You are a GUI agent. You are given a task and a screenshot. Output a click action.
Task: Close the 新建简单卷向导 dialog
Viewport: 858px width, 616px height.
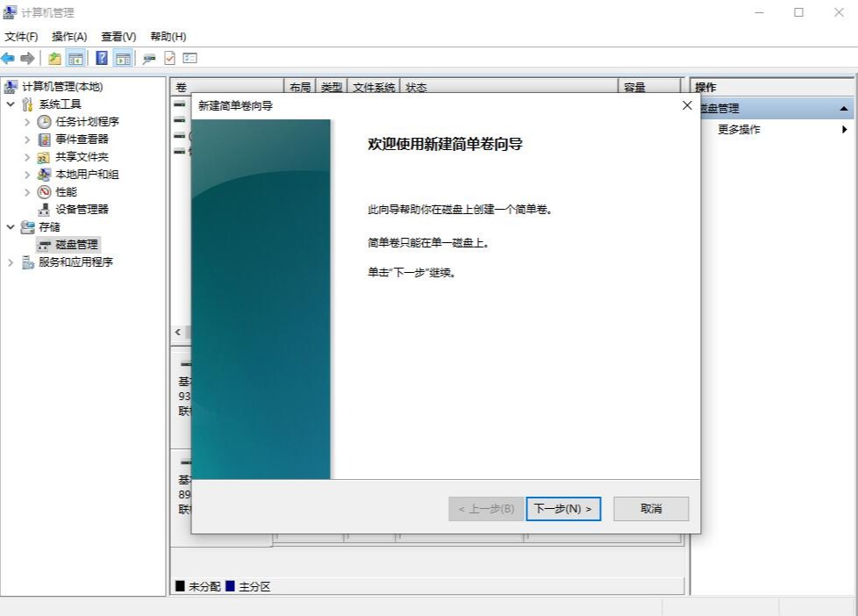click(x=687, y=105)
